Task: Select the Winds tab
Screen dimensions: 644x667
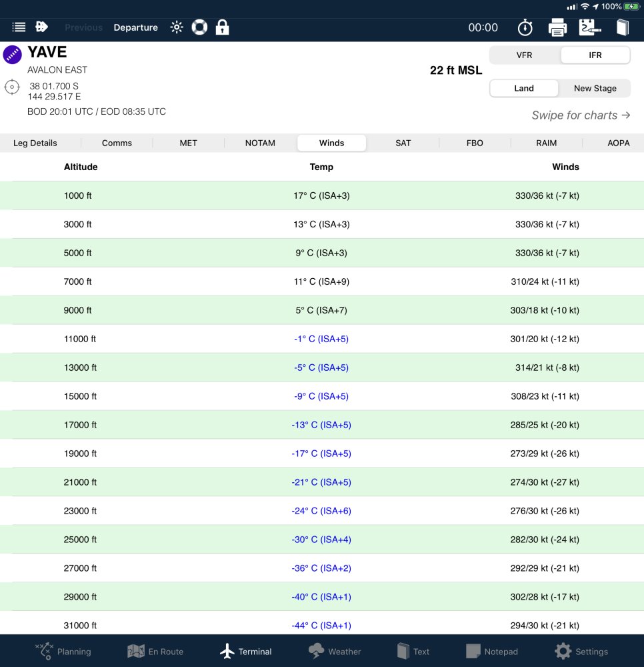Action: pyautogui.click(x=331, y=143)
